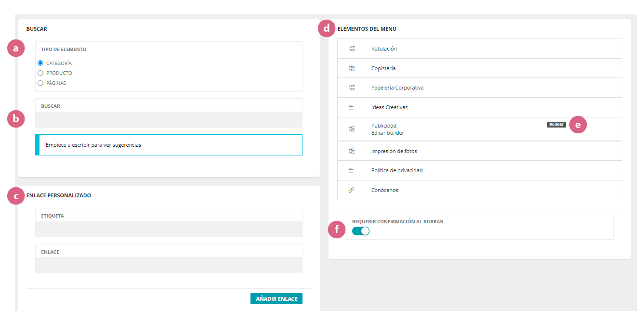Select the Impresión de fotos menu element

[394, 151]
